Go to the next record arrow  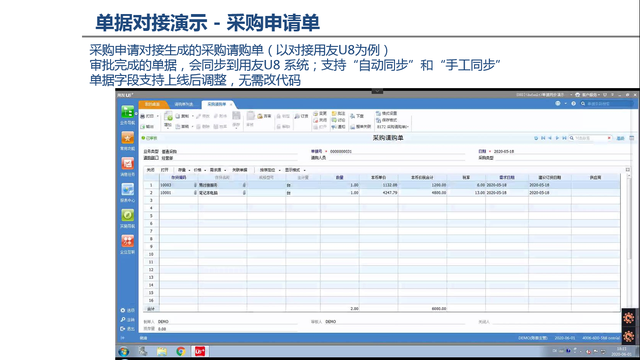[x=557, y=138]
